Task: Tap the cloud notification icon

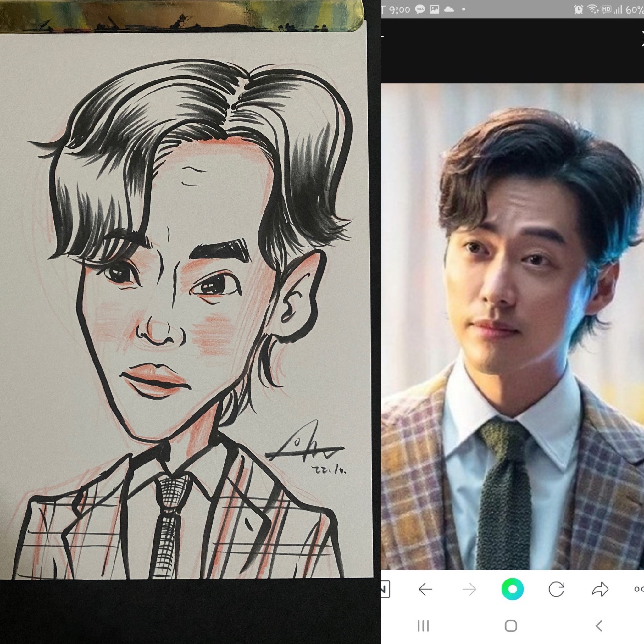Action: (449, 9)
